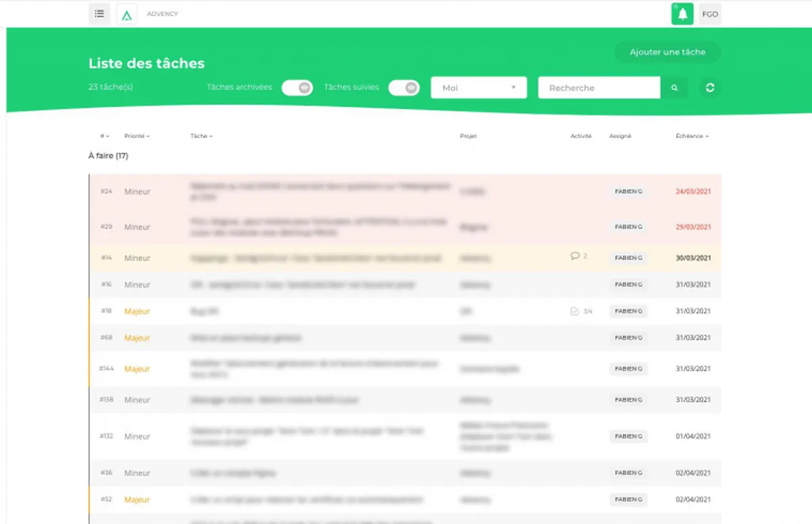Screen dimensions: 812x524
Task: Select task number #36
Action: [106, 473]
